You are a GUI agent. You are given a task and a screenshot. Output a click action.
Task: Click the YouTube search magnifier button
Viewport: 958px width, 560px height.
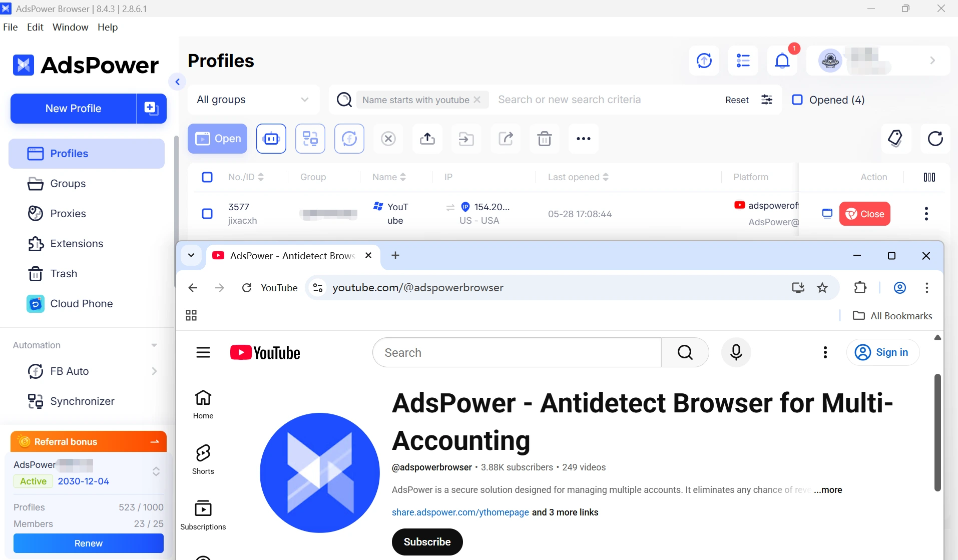pos(685,352)
